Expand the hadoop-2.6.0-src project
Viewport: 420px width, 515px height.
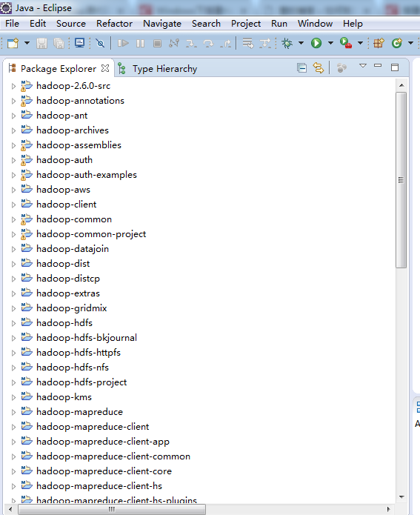coord(13,87)
